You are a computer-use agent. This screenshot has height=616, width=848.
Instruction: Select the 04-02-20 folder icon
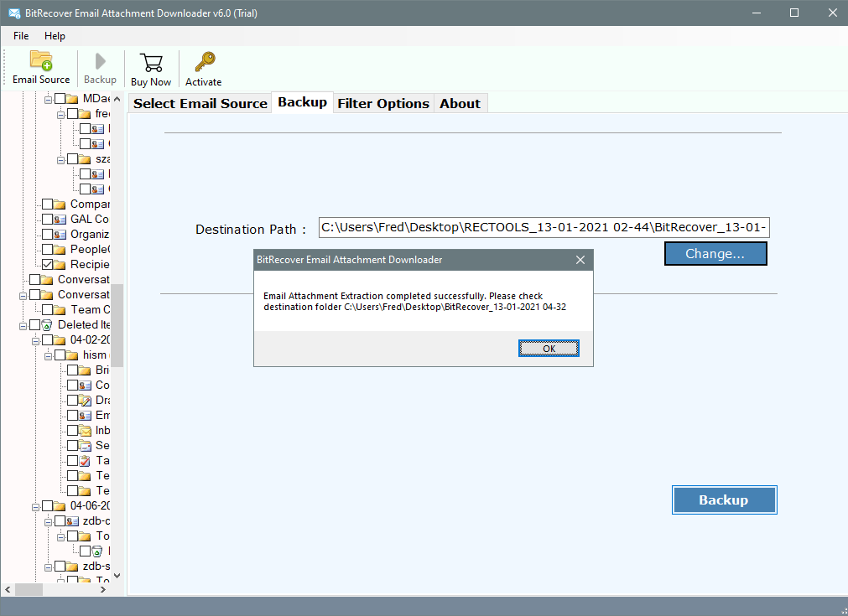(60, 340)
